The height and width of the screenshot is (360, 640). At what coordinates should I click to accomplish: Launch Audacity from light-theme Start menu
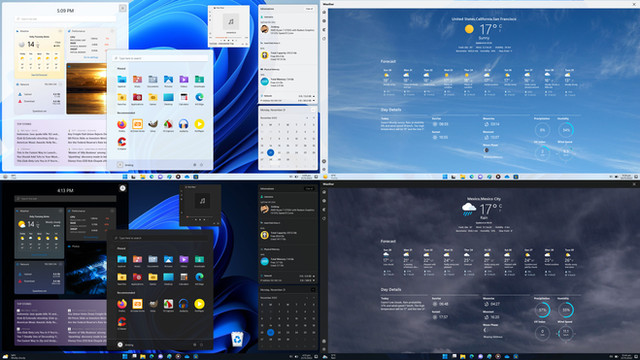(184, 124)
